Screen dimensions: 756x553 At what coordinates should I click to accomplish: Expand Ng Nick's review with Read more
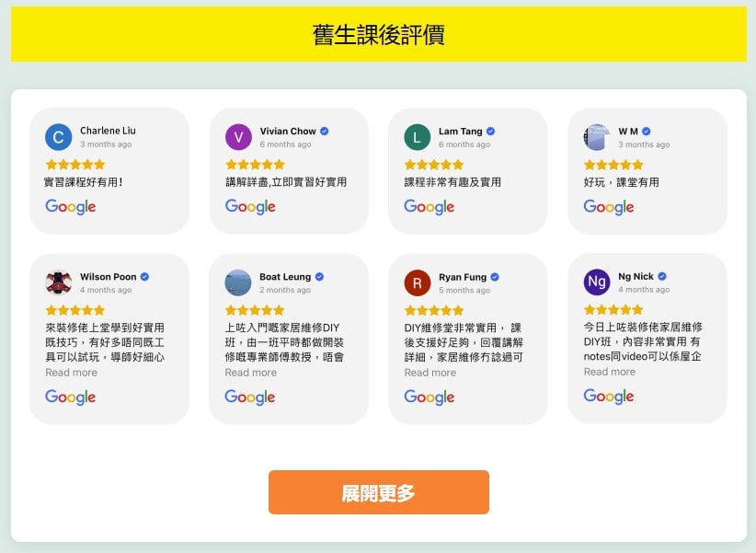609,372
